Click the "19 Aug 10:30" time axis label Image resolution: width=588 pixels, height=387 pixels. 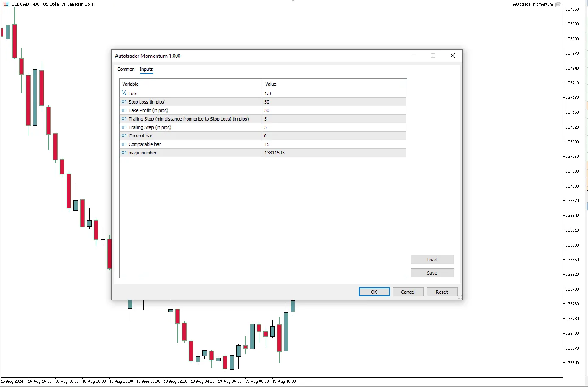pos(284,381)
